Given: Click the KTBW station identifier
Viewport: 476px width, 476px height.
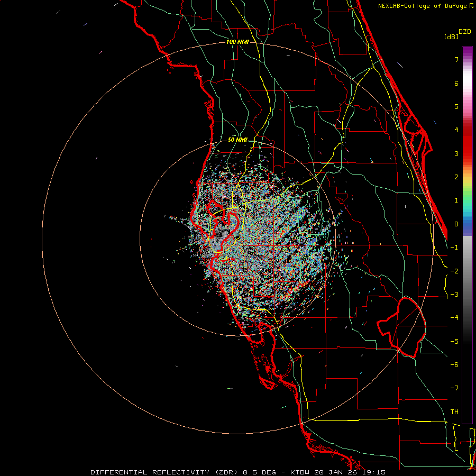Looking at the screenshot, I should [x=301, y=472].
